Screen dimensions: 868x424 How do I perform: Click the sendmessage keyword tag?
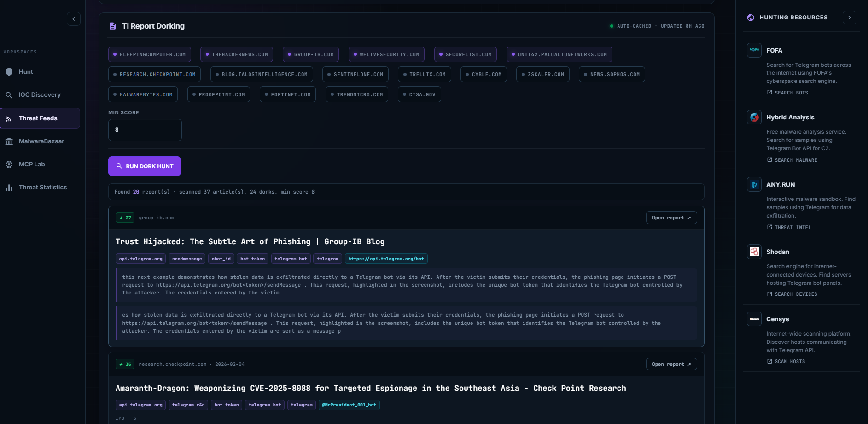click(x=187, y=259)
